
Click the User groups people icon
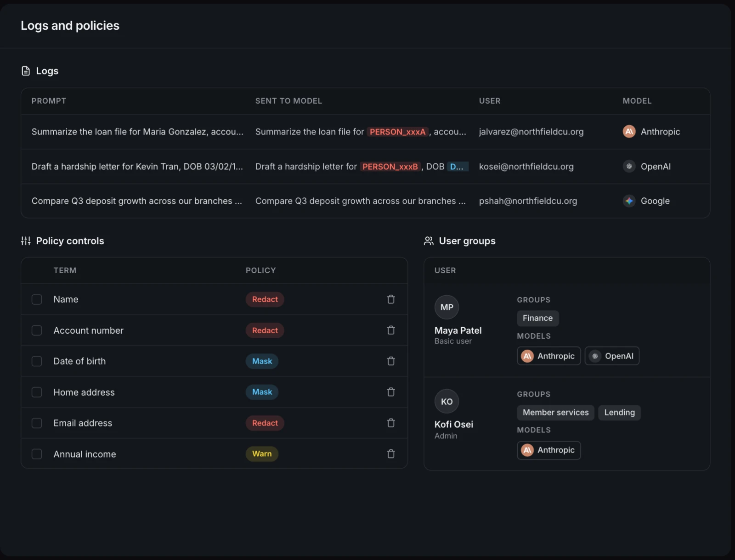point(429,241)
